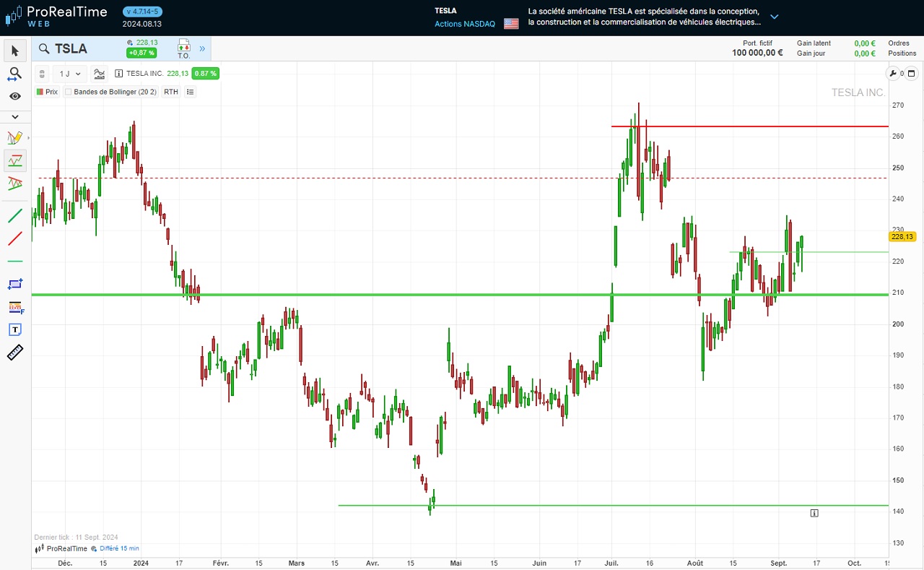Enable the Bandes de Bollinger checkbox
This screenshot has height=570, width=924.
69,92
